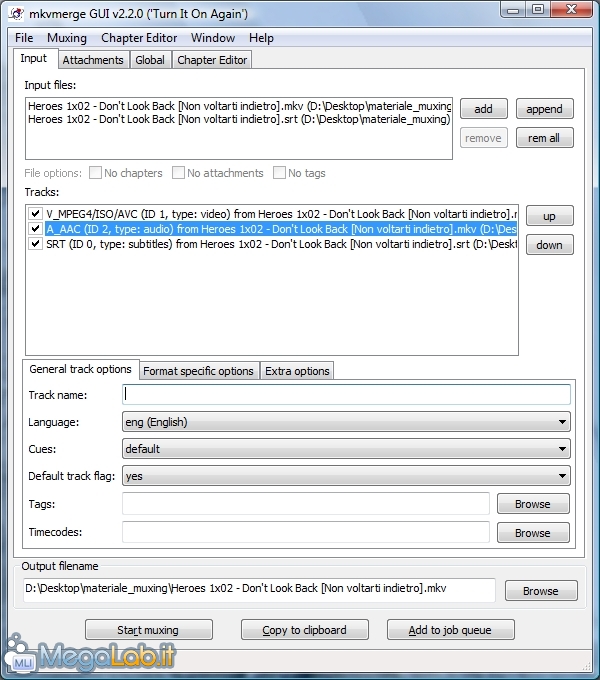Toggle the No chapters checkbox
600x680 pixels.
[95, 173]
